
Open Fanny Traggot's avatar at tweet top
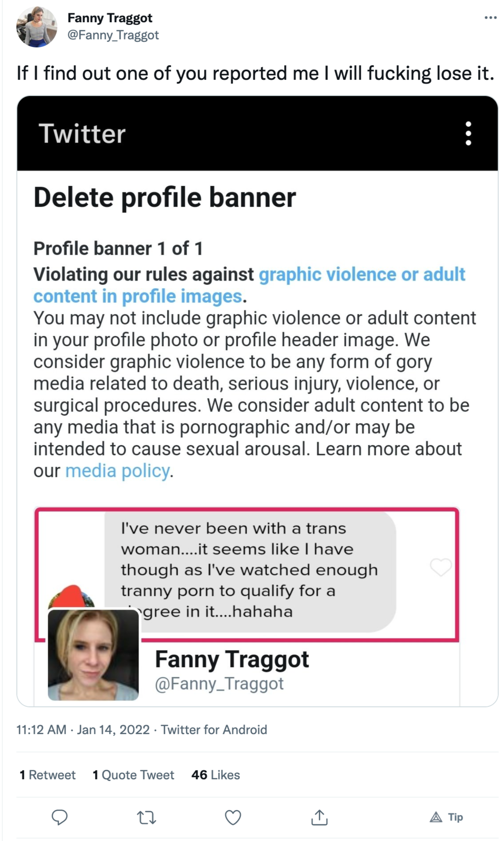(37, 26)
